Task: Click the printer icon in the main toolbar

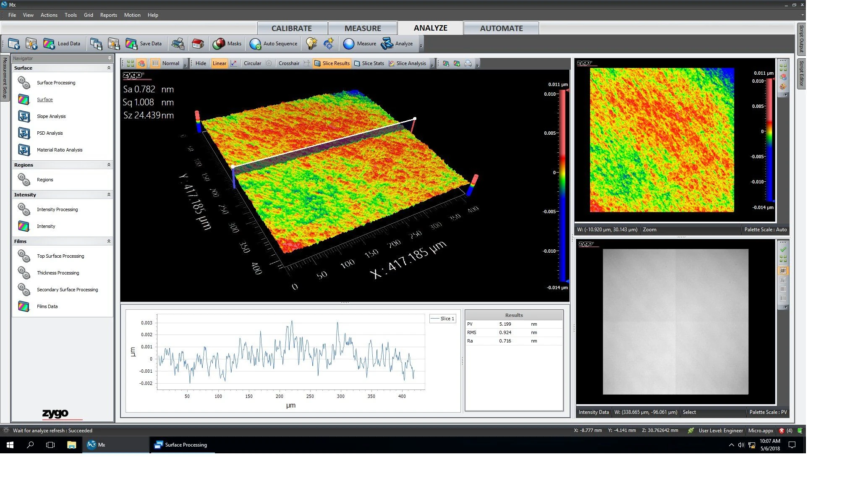Action: pos(178,44)
